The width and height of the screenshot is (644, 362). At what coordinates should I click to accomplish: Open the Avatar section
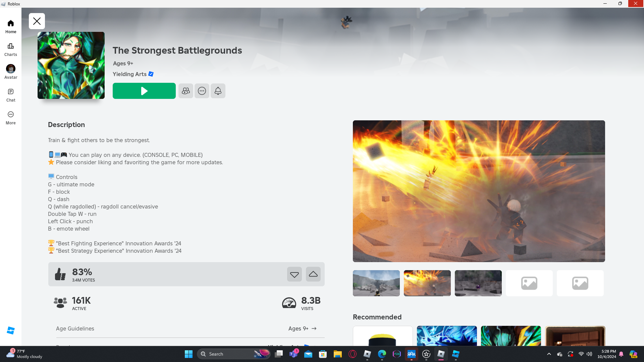pyautogui.click(x=11, y=72)
